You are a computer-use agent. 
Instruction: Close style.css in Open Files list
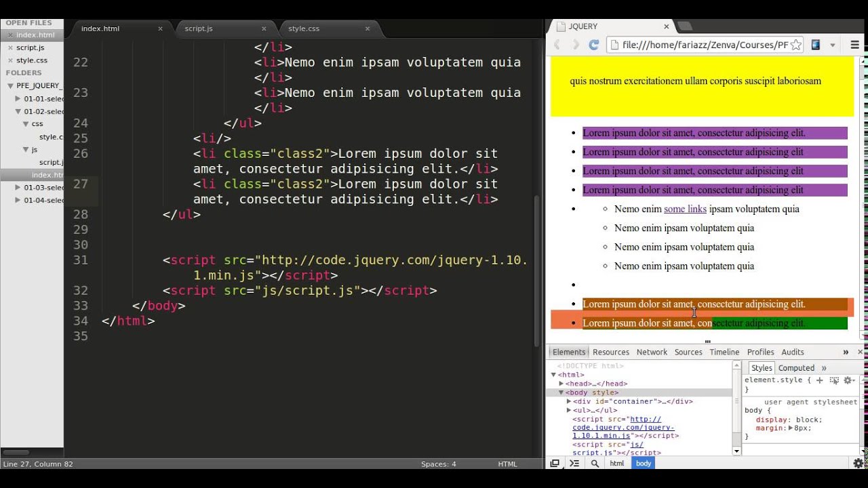pyautogui.click(x=10, y=60)
